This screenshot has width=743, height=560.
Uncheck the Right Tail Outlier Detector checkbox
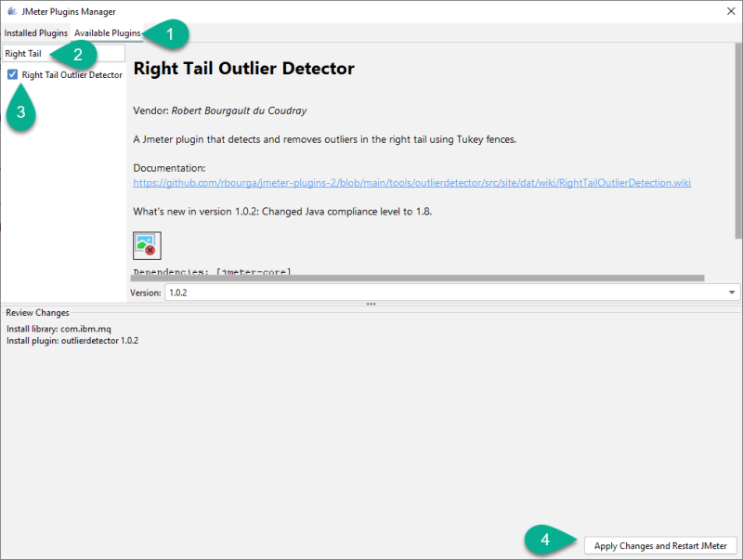[12, 74]
